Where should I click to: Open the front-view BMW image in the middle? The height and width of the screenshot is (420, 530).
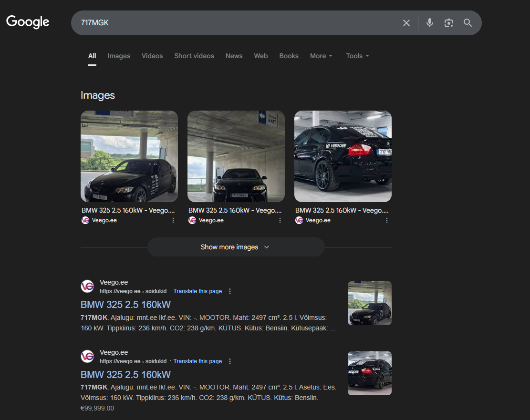(236, 156)
